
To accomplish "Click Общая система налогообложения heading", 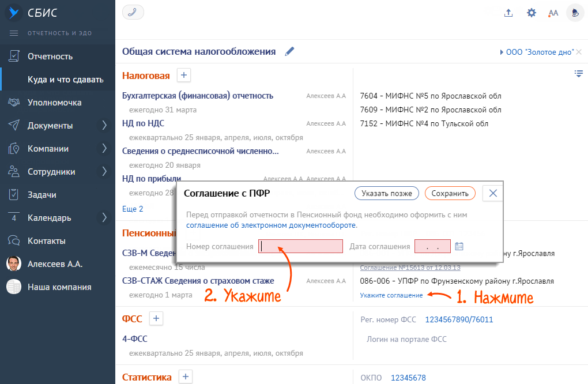I will tap(199, 51).
